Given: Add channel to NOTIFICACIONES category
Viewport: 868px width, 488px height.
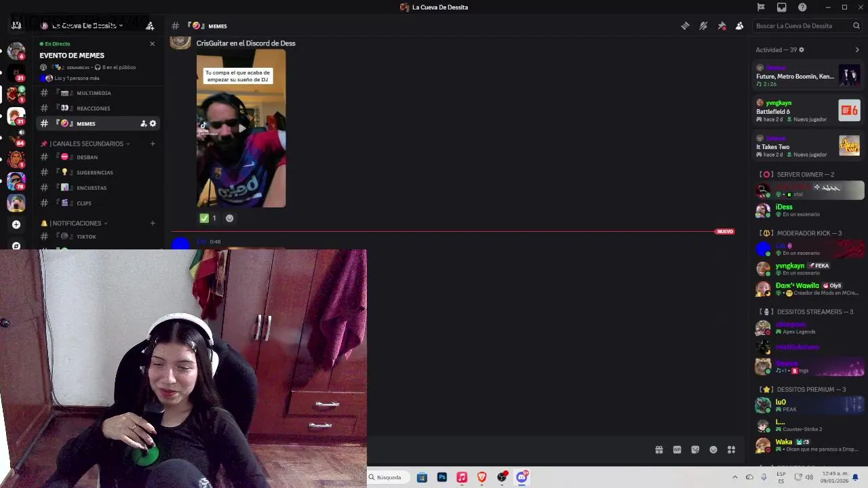Looking at the screenshot, I should 153,223.
